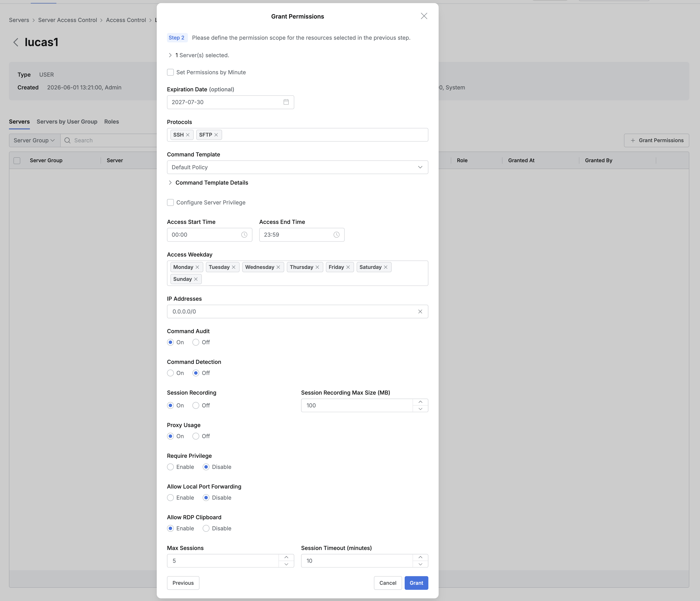Remove the SFTP protocol tag
This screenshot has width=700, height=601.
tap(216, 135)
